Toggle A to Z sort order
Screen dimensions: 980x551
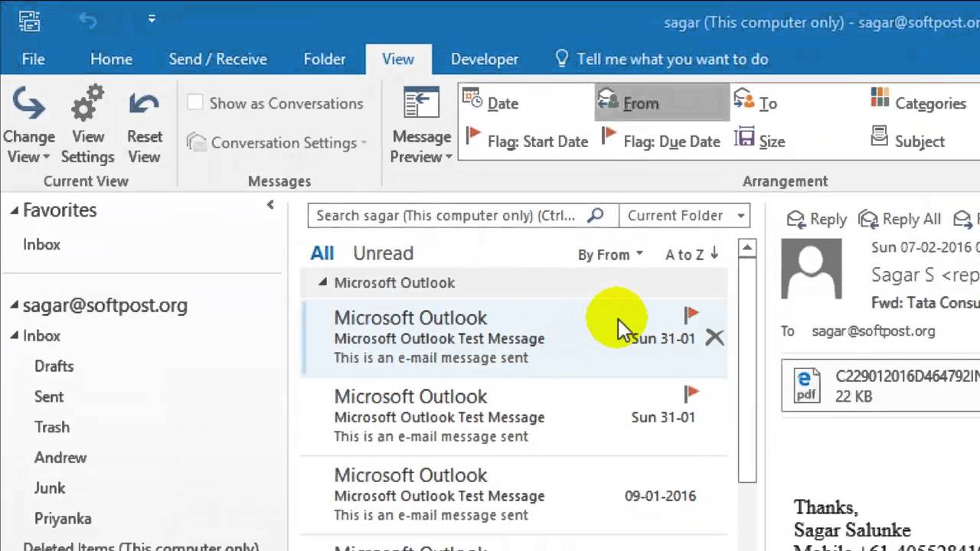pyautogui.click(x=691, y=255)
